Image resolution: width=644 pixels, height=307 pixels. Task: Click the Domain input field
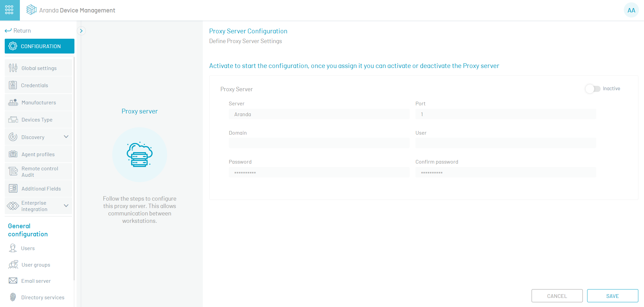319,143
